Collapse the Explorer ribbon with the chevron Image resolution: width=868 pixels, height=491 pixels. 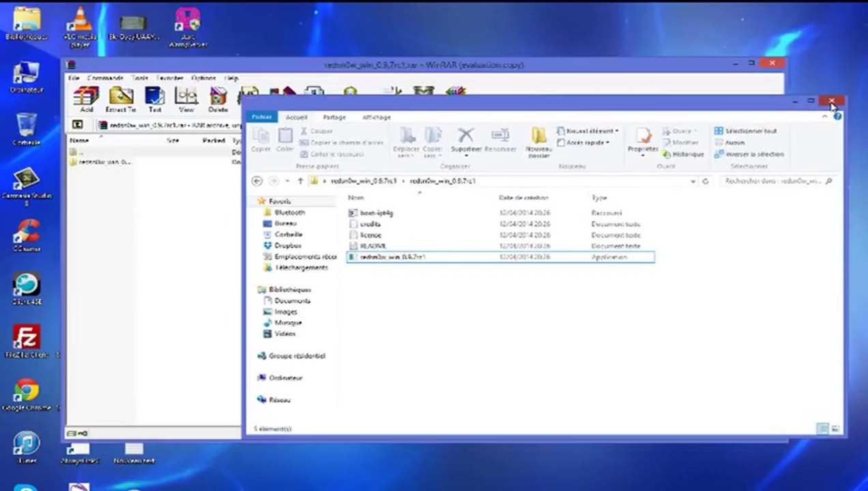(x=825, y=117)
